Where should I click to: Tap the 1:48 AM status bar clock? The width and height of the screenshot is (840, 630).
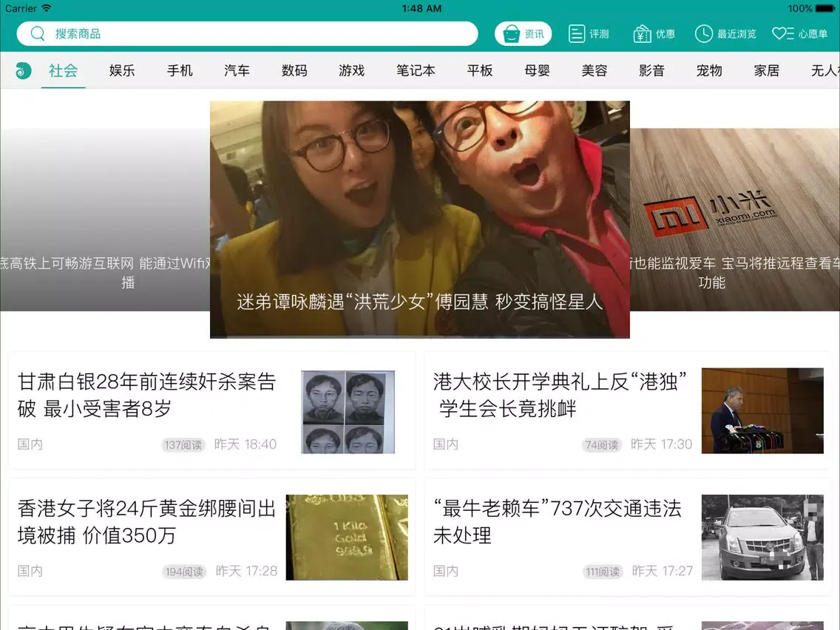click(x=421, y=8)
